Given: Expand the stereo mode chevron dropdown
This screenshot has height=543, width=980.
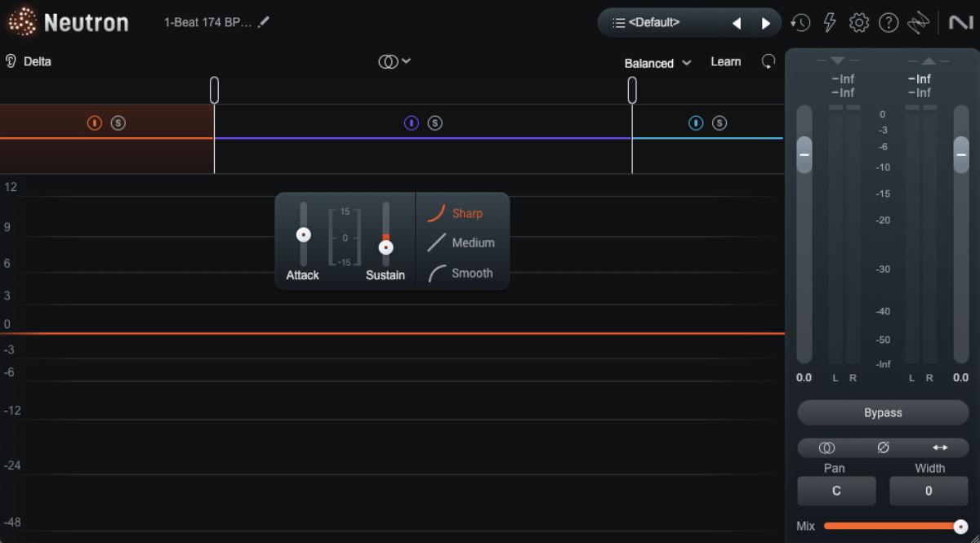Looking at the screenshot, I should [406, 60].
